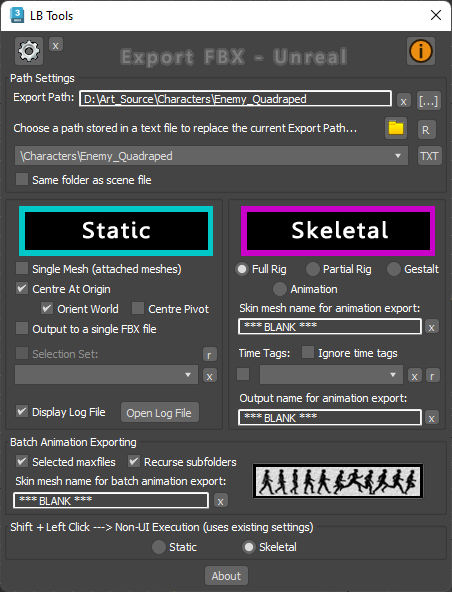
Task: Click the Static export button
Action: pyautogui.click(x=116, y=231)
